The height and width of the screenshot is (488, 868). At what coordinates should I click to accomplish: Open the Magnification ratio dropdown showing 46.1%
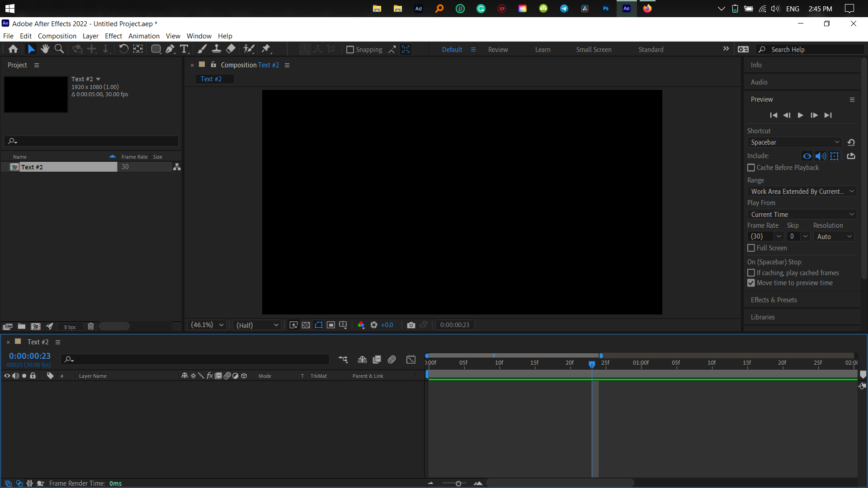207,325
